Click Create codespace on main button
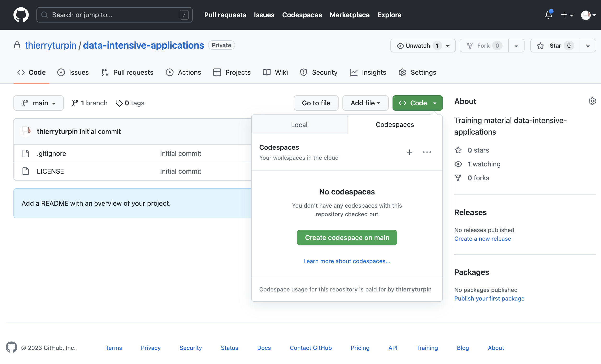Screen dimensions: 601x364 347,238
